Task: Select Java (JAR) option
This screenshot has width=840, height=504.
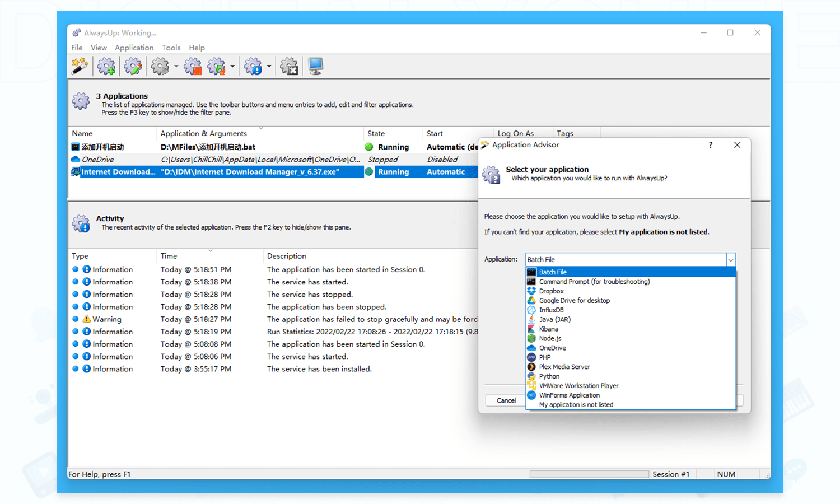Action: click(631, 320)
